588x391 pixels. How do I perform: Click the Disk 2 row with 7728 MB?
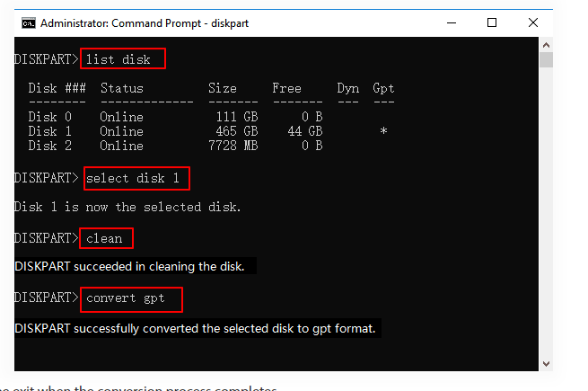click(x=42, y=146)
